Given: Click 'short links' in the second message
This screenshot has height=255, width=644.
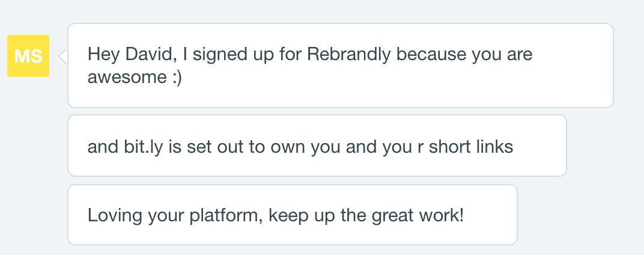Looking at the screenshot, I should point(471,146).
